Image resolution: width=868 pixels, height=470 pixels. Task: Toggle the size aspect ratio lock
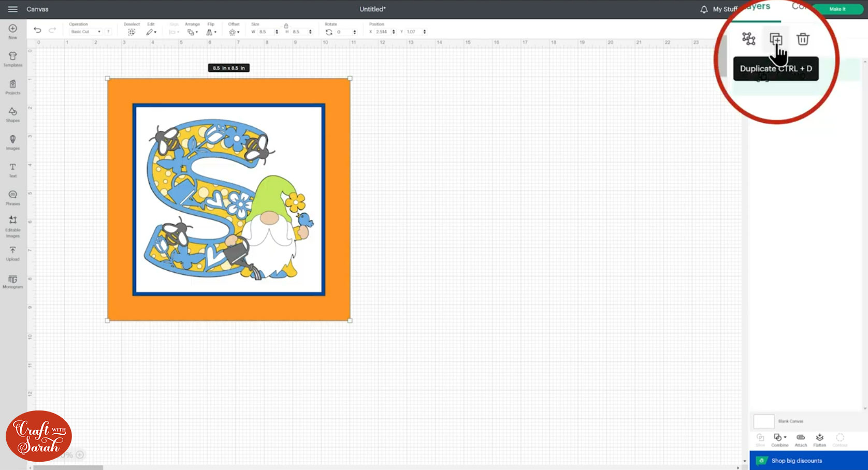[286, 25]
